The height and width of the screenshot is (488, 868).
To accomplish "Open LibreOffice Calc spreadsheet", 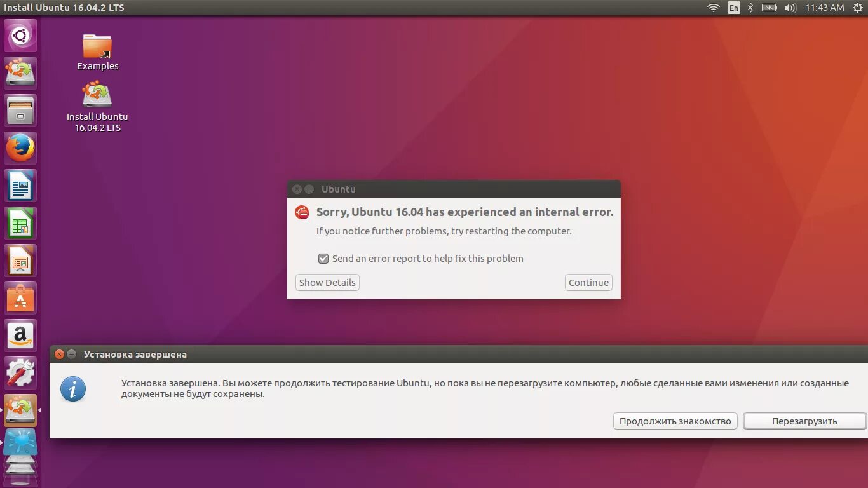I will click(x=20, y=223).
